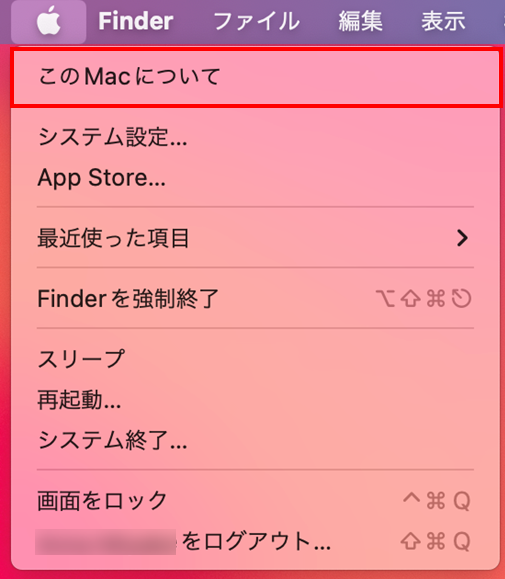Image resolution: width=505 pixels, height=579 pixels.
Task: Select このMacについて
Action: point(255,77)
